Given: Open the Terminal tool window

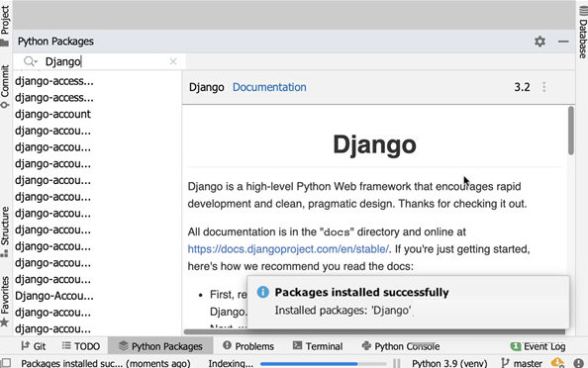Looking at the screenshot, I should coord(318,346).
